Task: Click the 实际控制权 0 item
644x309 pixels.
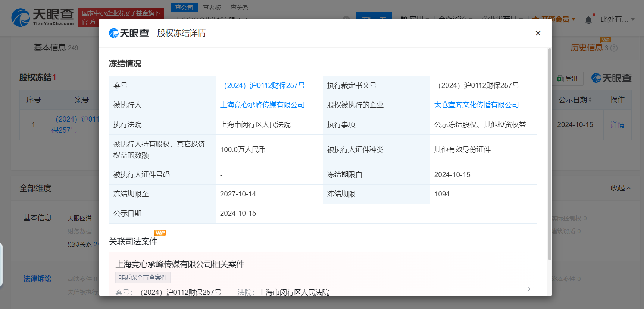Action: pyautogui.click(x=569, y=218)
